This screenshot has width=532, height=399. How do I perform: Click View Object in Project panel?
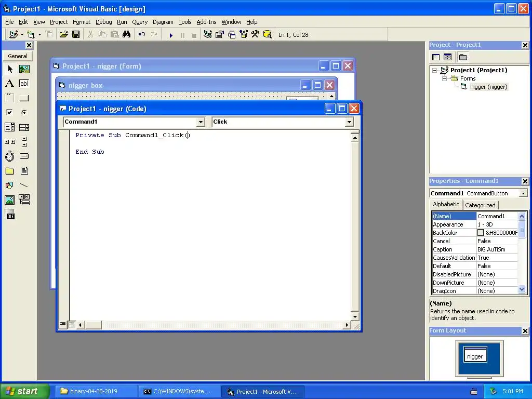(447, 57)
